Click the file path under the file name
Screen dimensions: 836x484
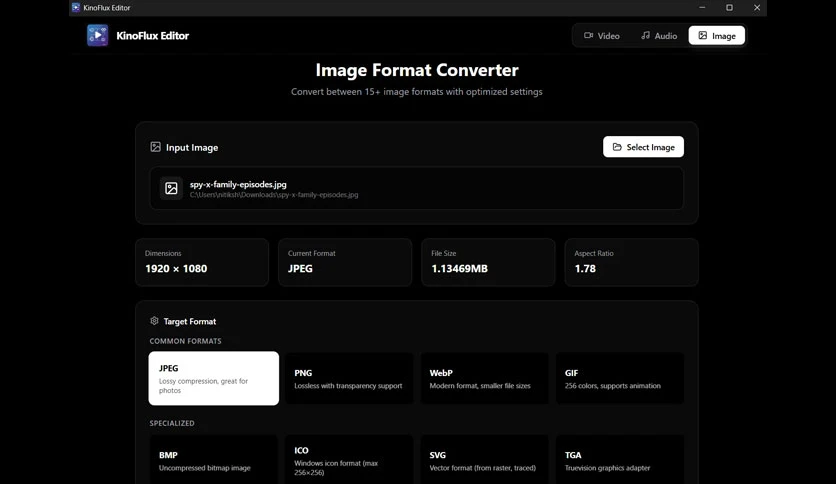274,195
